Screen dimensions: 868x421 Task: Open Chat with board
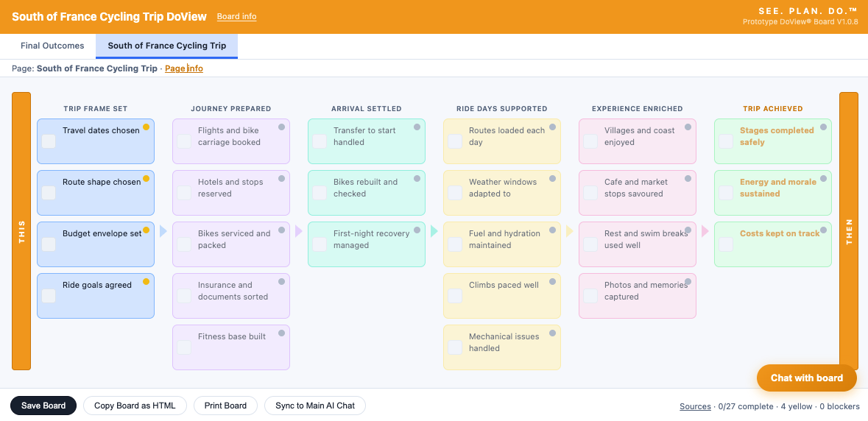[x=807, y=378]
